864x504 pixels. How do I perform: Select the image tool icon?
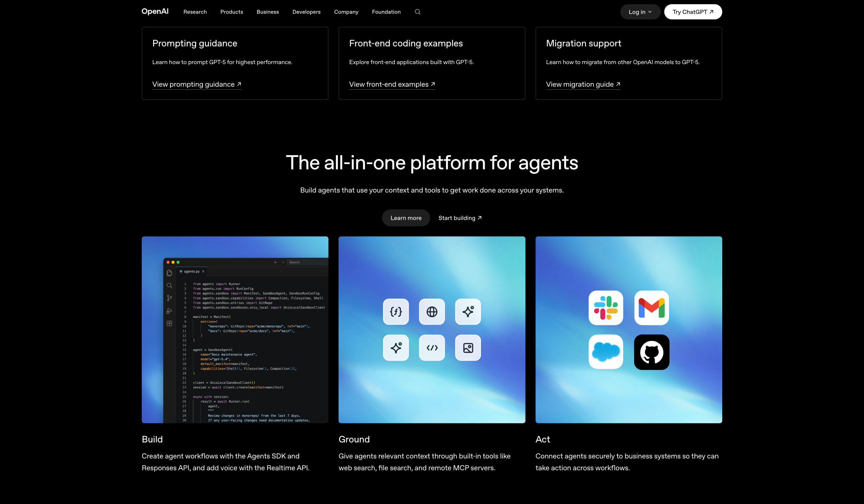click(x=468, y=348)
